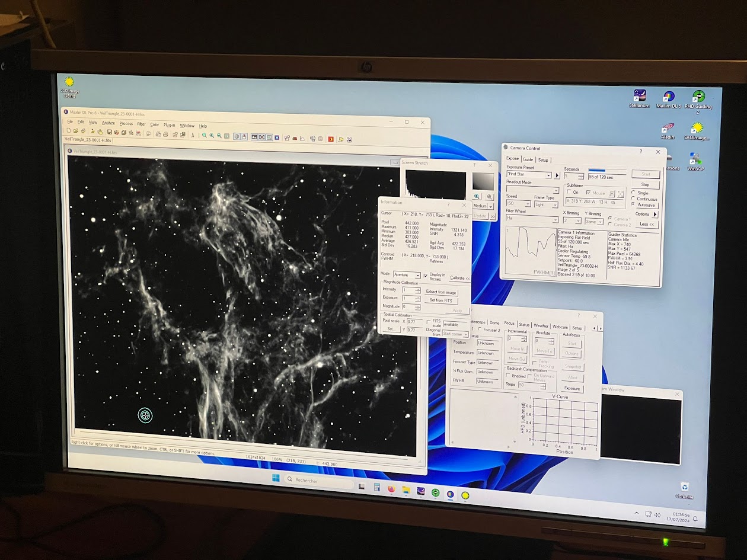Viewport: 747px width, 560px height.
Task: Click the Set from FITS button
Action: [441, 300]
